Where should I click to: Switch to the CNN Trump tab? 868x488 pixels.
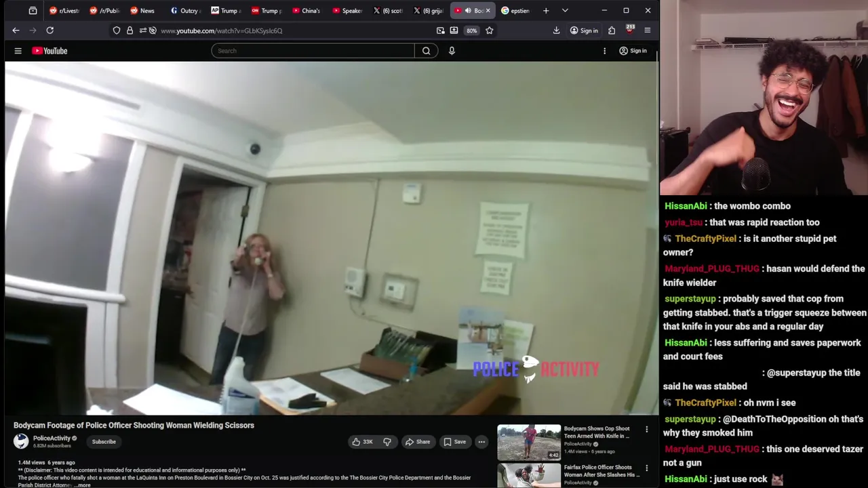click(266, 11)
